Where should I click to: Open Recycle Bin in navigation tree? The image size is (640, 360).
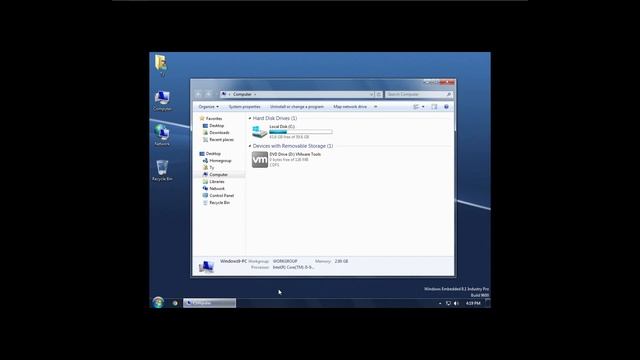pos(219,202)
